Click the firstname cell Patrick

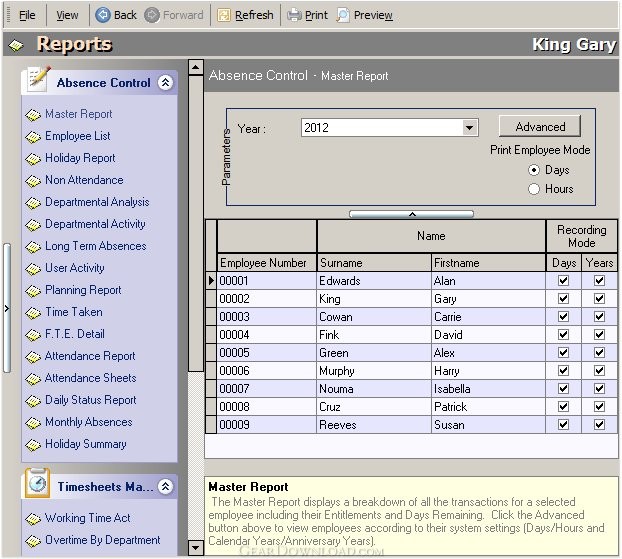point(488,407)
